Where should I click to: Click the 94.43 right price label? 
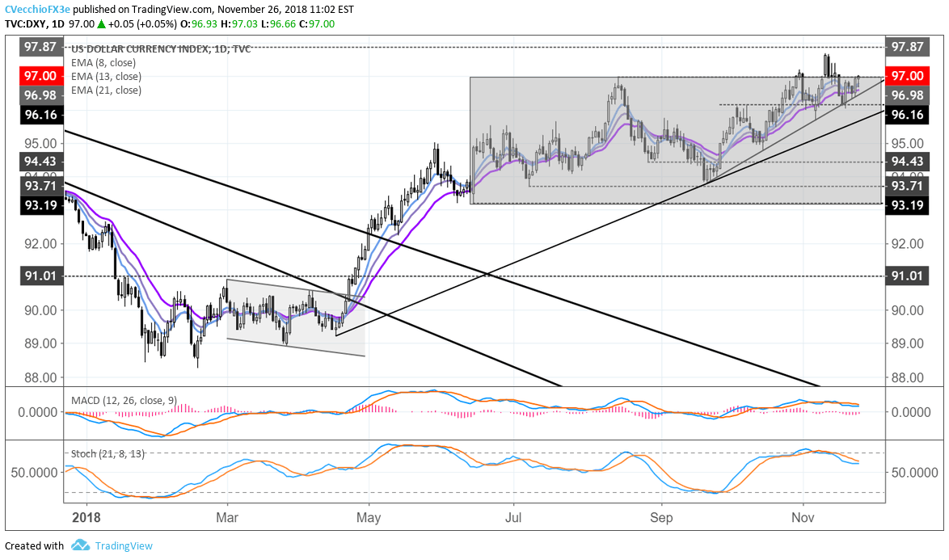[907, 161]
